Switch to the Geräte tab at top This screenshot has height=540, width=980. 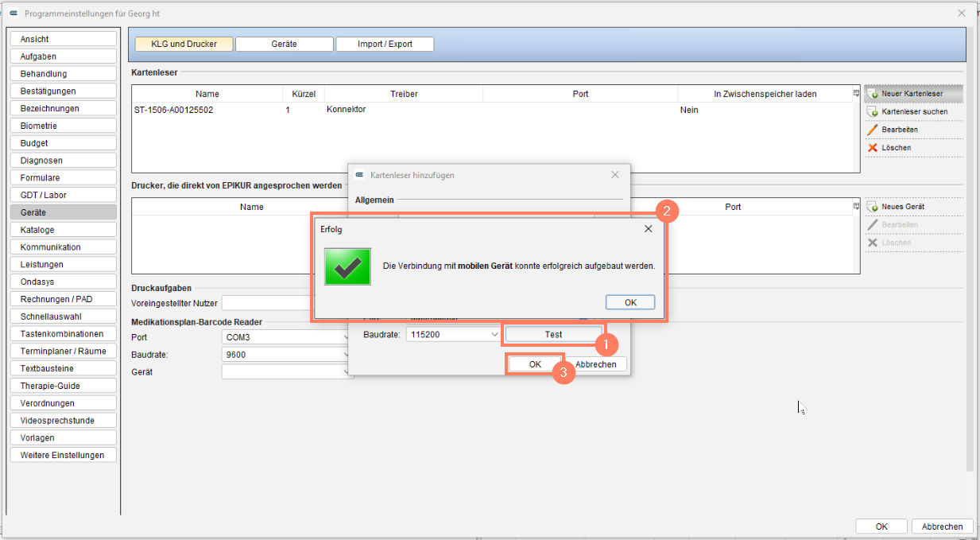click(x=284, y=45)
